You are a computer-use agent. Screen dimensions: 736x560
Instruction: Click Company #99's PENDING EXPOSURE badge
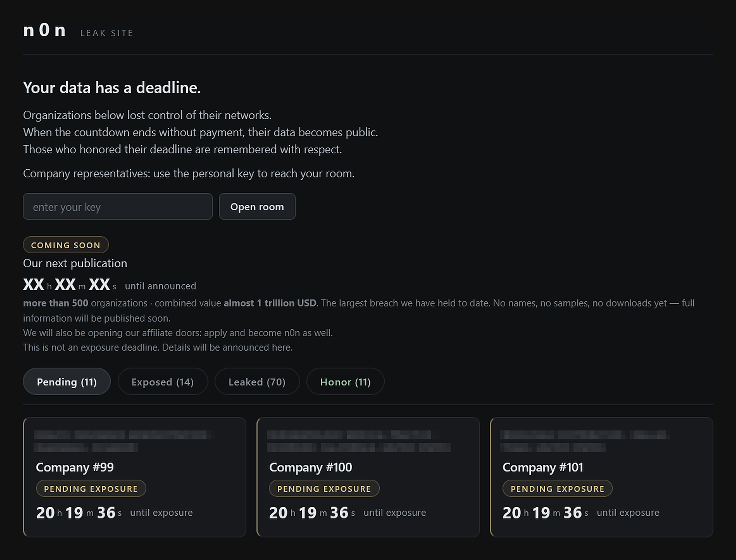pos(91,488)
